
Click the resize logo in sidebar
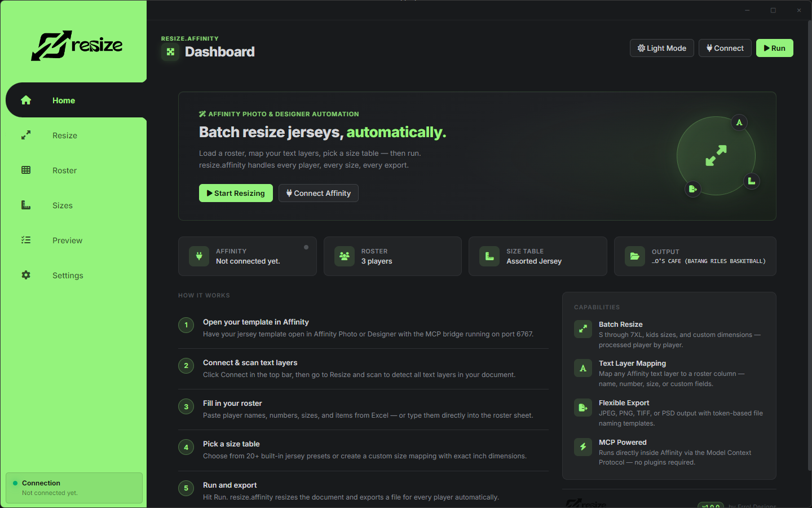point(77,46)
